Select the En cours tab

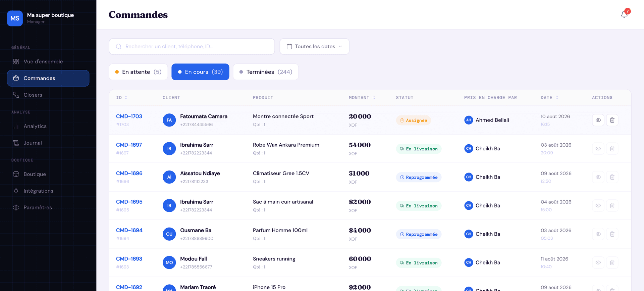200,72
